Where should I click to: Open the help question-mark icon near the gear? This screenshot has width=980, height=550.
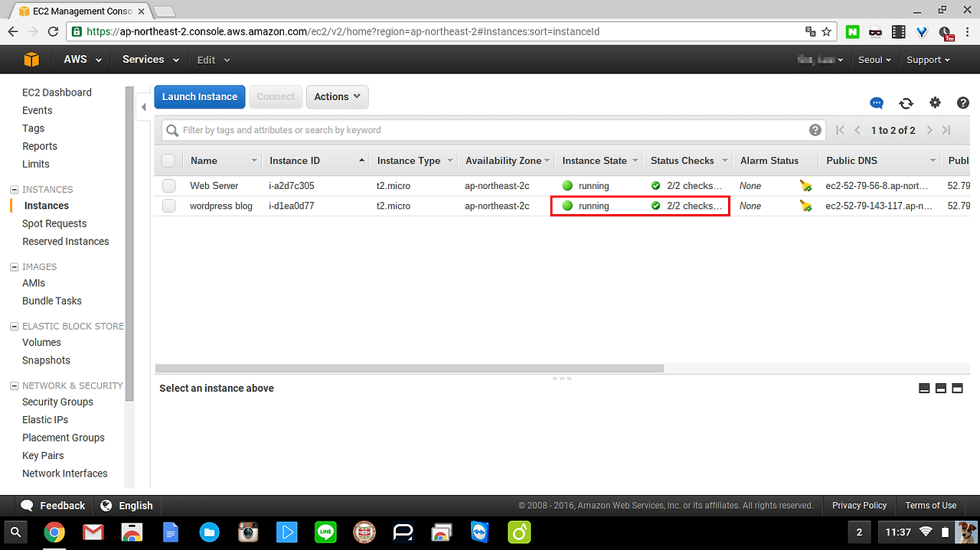pos(963,103)
